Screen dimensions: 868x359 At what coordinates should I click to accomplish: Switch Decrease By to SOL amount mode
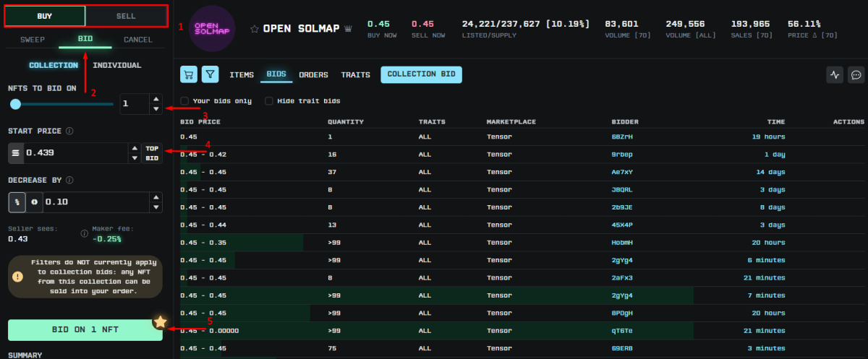coord(34,202)
